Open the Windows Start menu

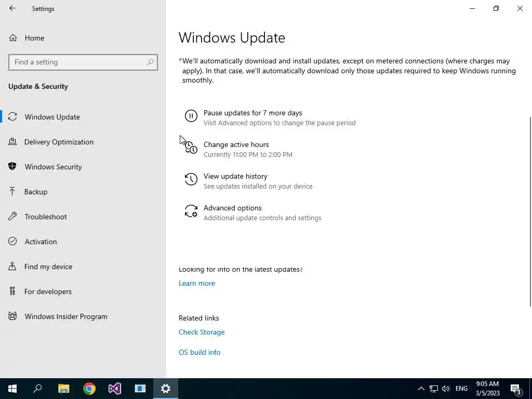12,389
